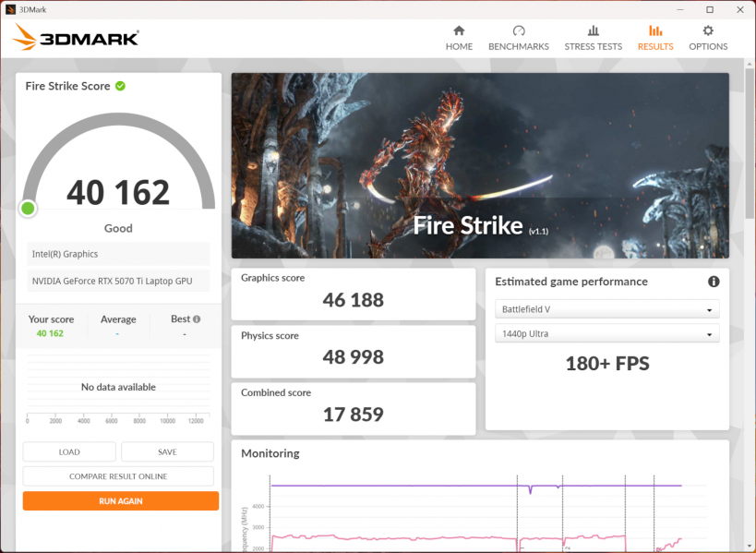Select the STRESS TESTS tab label
The width and height of the screenshot is (756, 553).
click(x=593, y=46)
